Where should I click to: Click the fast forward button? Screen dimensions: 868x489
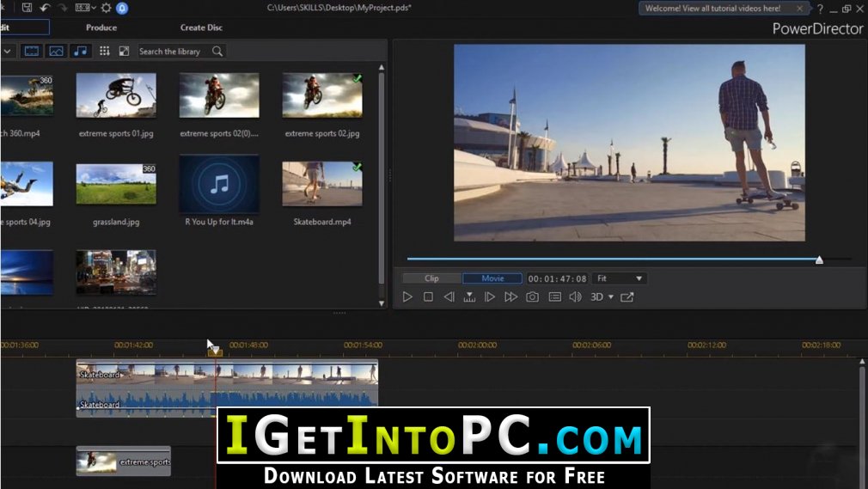tap(511, 296)
